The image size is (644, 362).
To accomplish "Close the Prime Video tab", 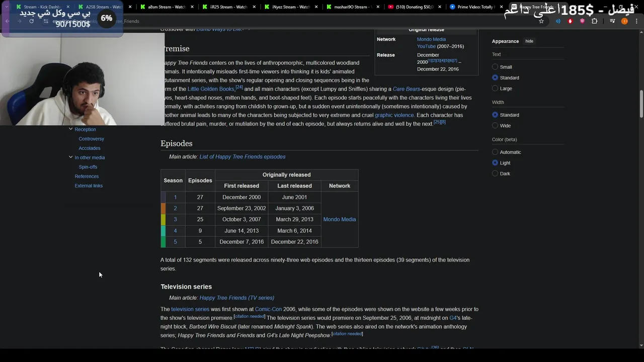I will (x=502, y=7).
